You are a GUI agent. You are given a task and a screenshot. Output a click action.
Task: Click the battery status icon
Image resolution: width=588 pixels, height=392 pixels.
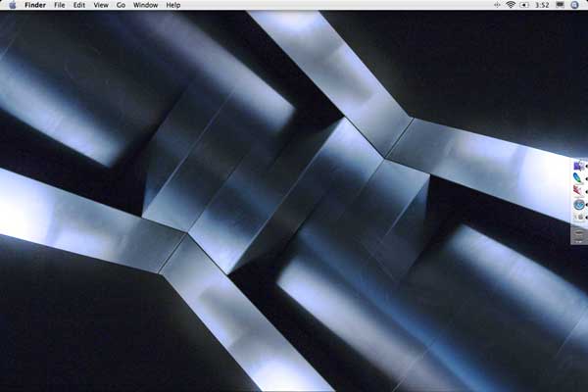pyautogui.click(x=524, y=5)
